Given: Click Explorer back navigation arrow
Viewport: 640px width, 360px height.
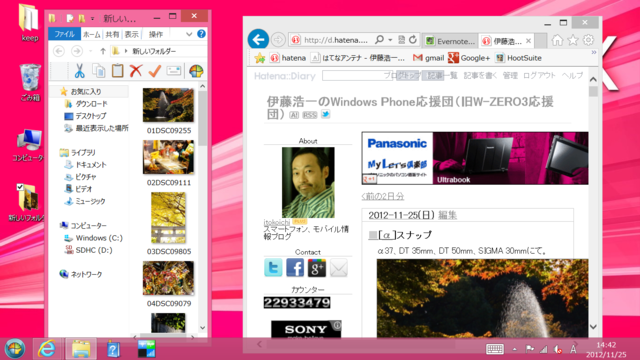Looking at the screenshot, I should [x=59, y=51].
